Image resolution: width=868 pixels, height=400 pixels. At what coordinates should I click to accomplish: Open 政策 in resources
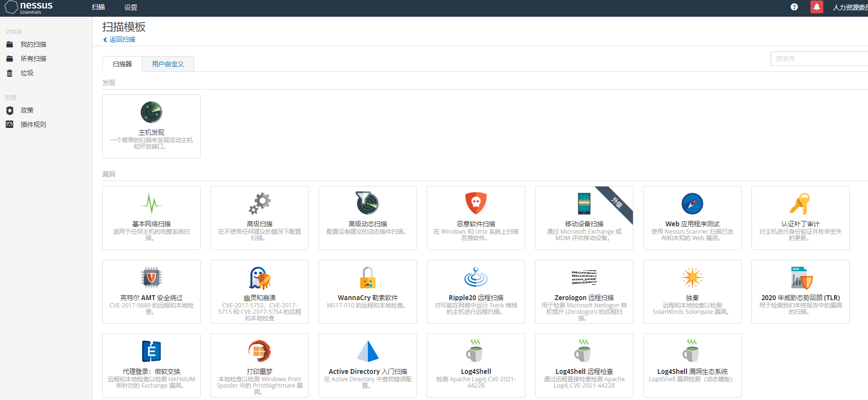[x=27, y=110]
